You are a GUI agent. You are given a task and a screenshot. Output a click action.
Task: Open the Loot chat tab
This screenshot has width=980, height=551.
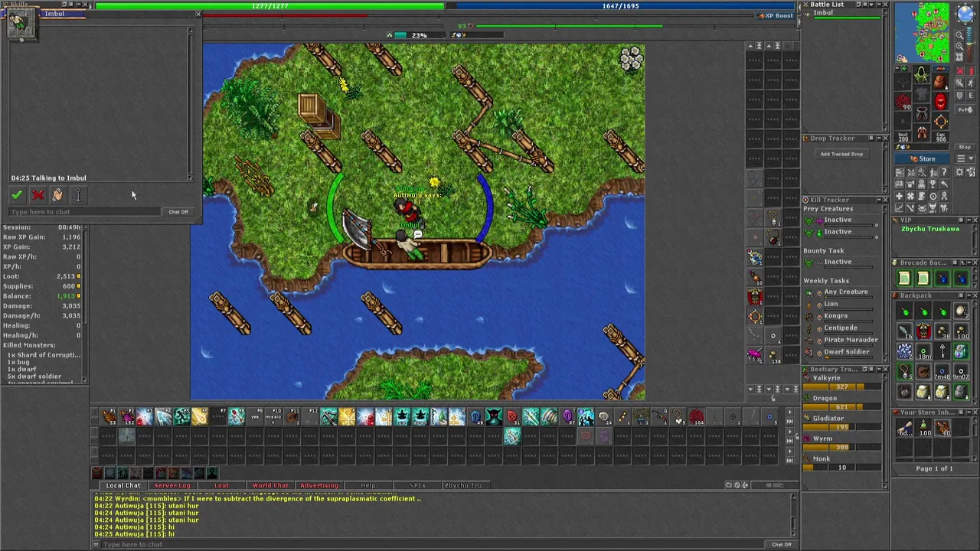221,485
